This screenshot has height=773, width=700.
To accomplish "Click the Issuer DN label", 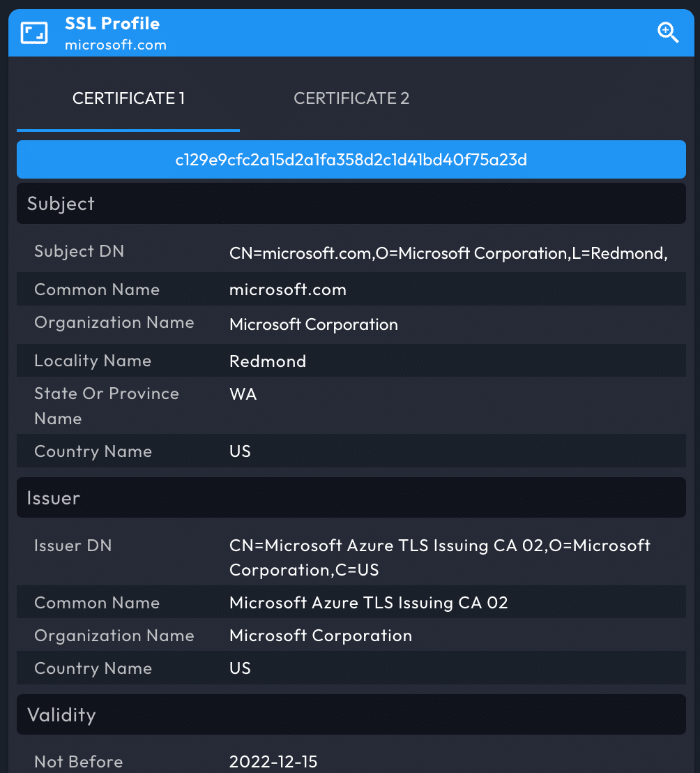I will click(73, 546).
